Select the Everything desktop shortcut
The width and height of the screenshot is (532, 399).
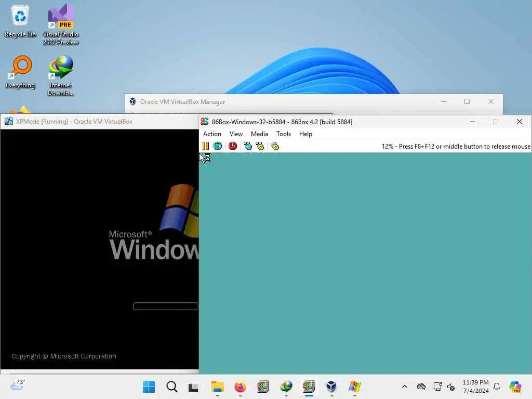pos(20,72)
